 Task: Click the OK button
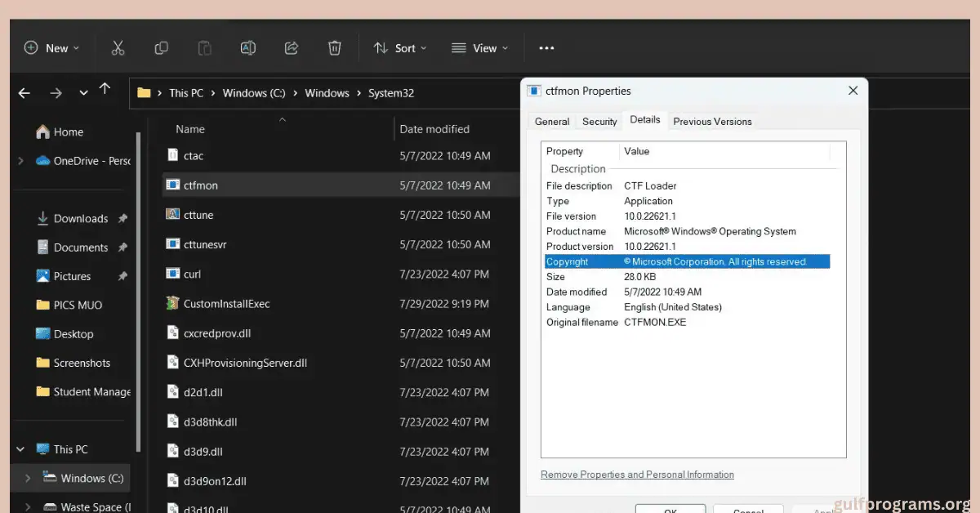tap(670, 508)
